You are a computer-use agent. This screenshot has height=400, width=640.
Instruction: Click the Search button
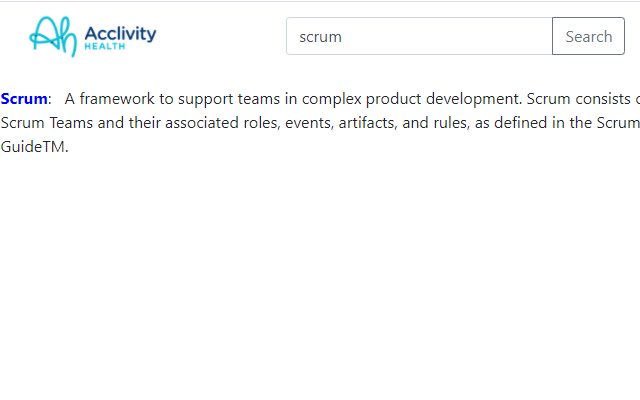[x=588, y=36]
